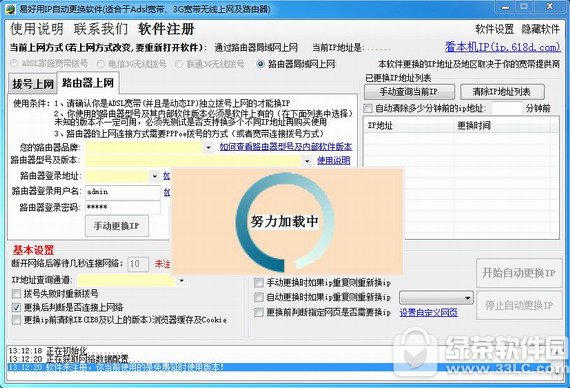Click 隐藏软件 to hide program

coord(541,29)
